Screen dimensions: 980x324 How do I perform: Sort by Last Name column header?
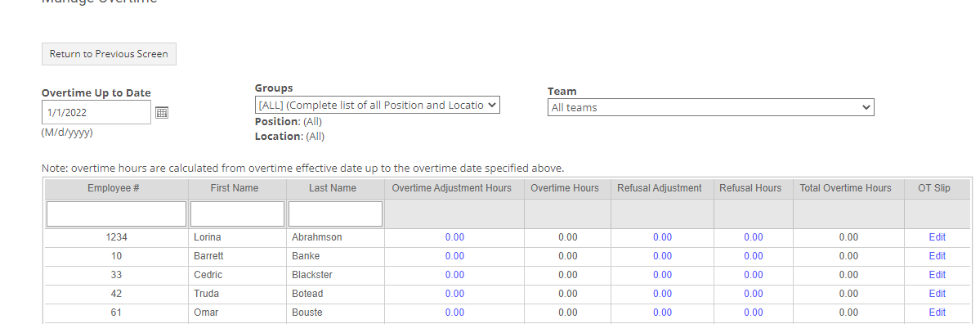click(x=333, y=188)
